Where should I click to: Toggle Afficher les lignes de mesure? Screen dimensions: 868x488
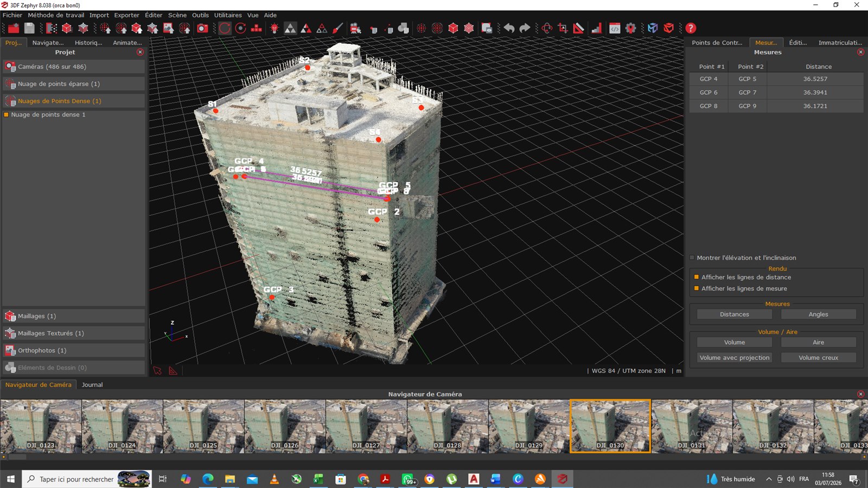(697, 288)
